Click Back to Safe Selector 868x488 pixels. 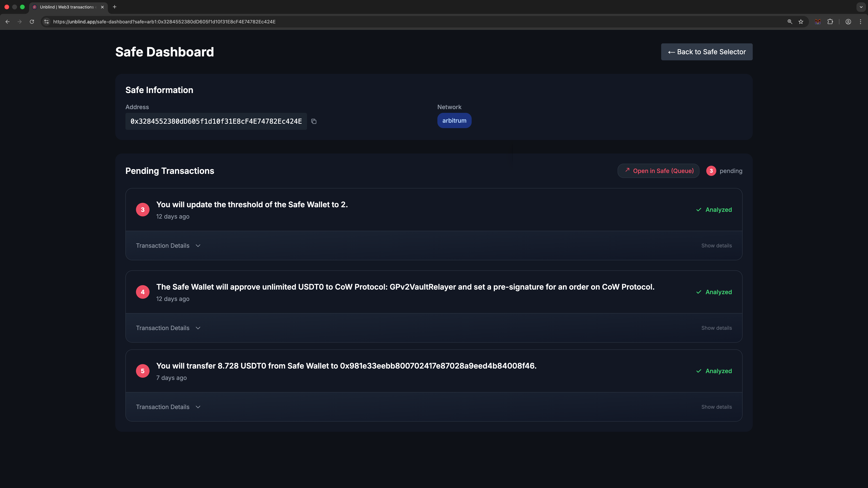coord(707,52)
